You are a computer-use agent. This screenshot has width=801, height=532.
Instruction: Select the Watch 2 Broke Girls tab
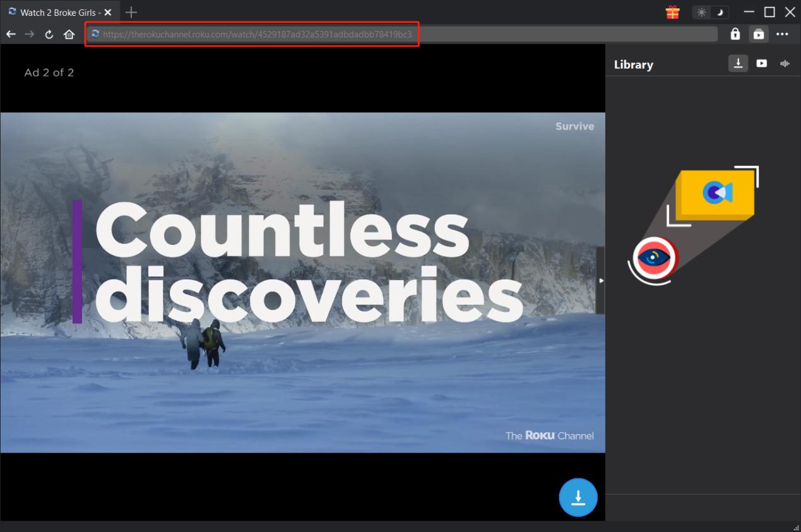pos(56,11)
